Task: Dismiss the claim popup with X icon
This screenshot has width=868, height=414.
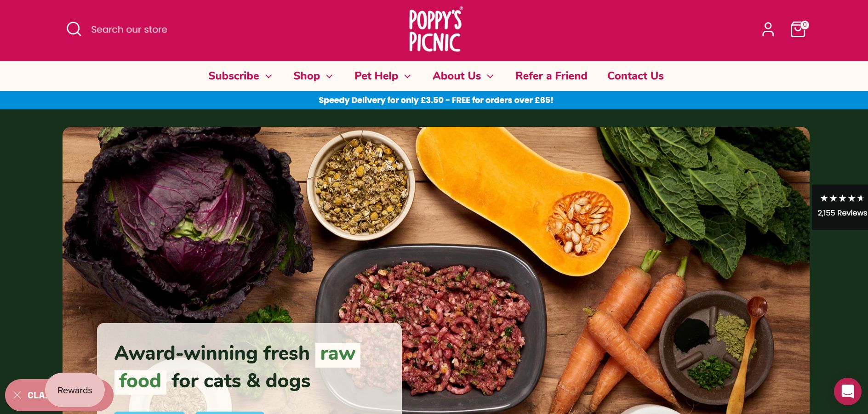Action: [17, 395]
